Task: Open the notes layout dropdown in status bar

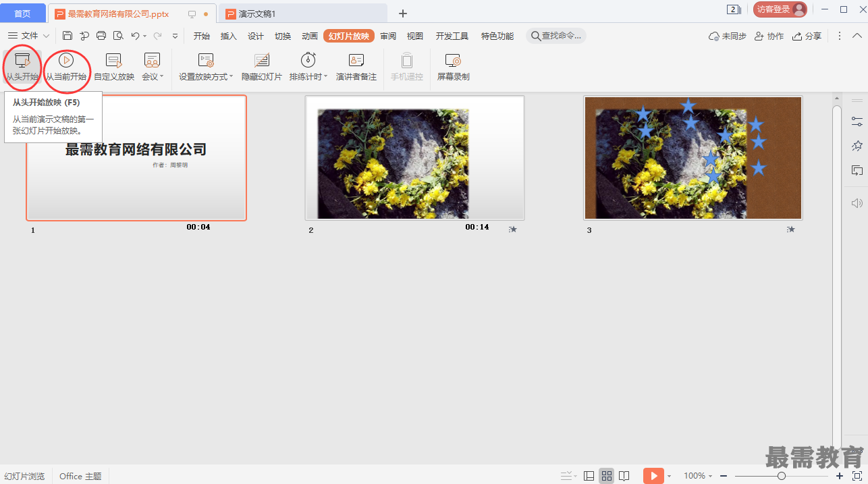Action: pos(568,476)
